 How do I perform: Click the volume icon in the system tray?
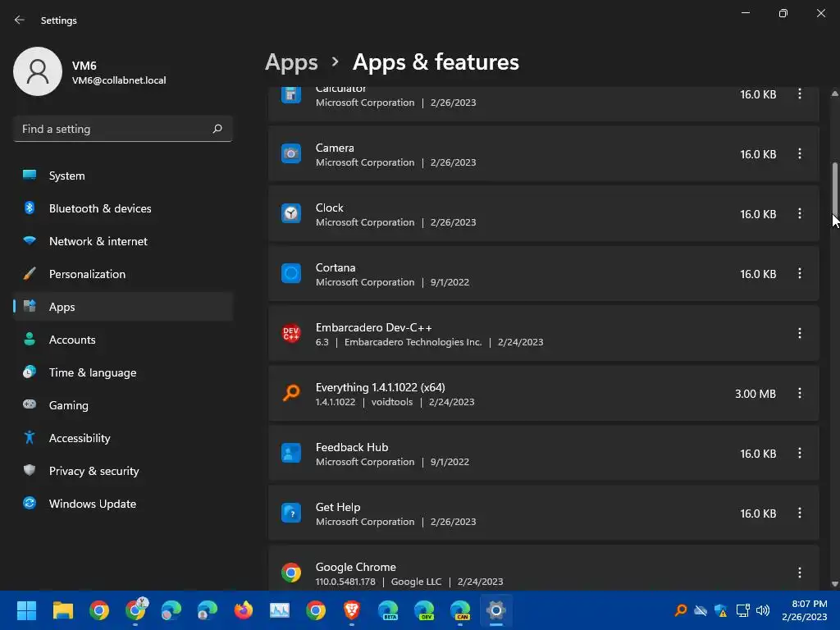763,610
